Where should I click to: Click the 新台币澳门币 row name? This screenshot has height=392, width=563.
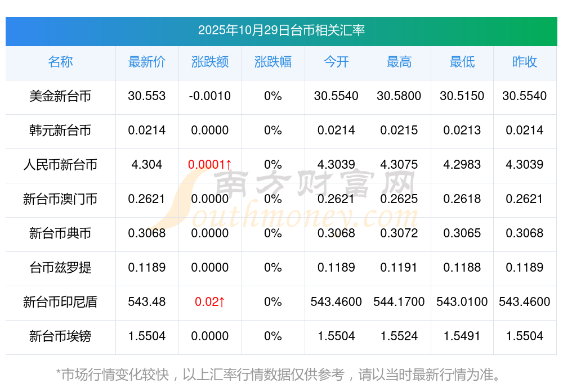point(60,199)
